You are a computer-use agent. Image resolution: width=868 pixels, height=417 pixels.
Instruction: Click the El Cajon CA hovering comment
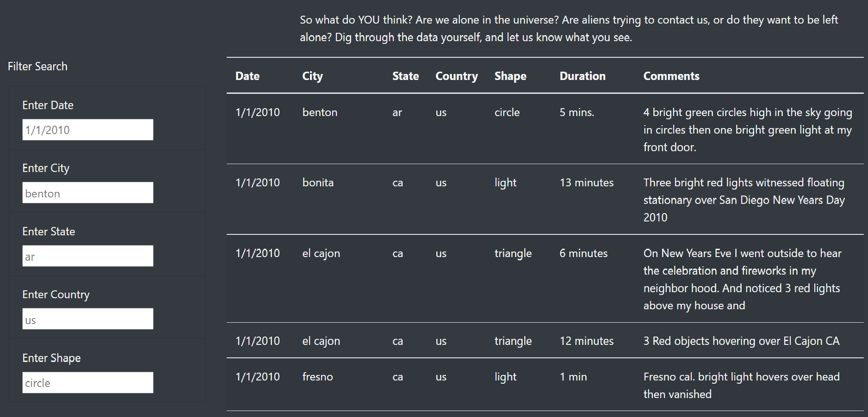pos(741,341)
